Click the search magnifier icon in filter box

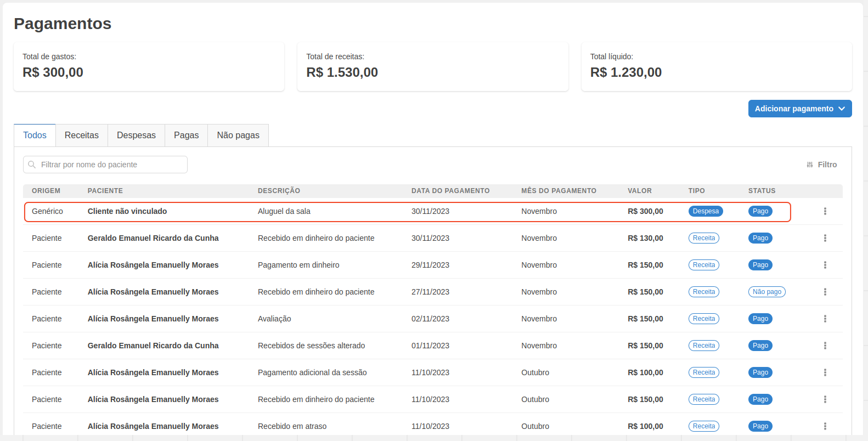point(32,165)
